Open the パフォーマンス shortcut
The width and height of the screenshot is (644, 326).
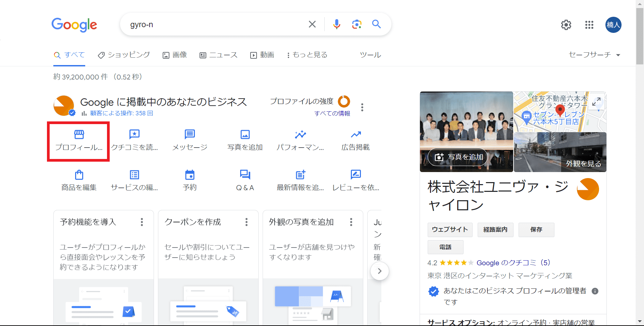[300, 141]
